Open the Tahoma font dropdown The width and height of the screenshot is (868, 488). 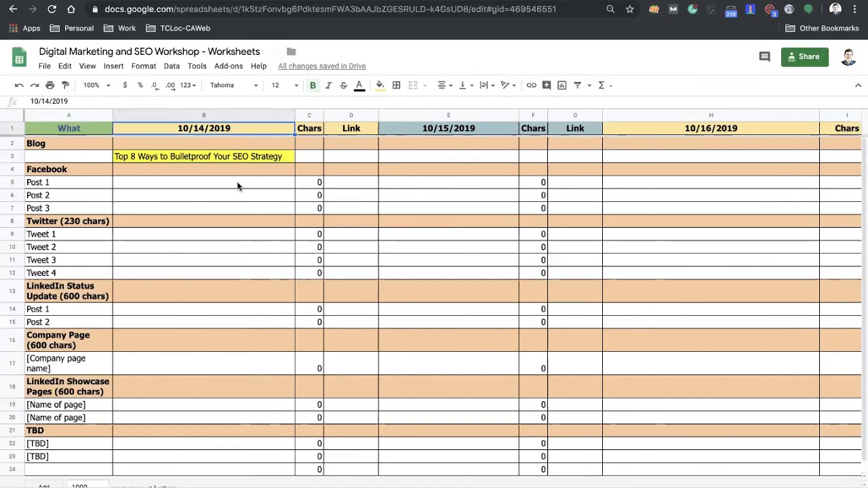tap(234, 85)
